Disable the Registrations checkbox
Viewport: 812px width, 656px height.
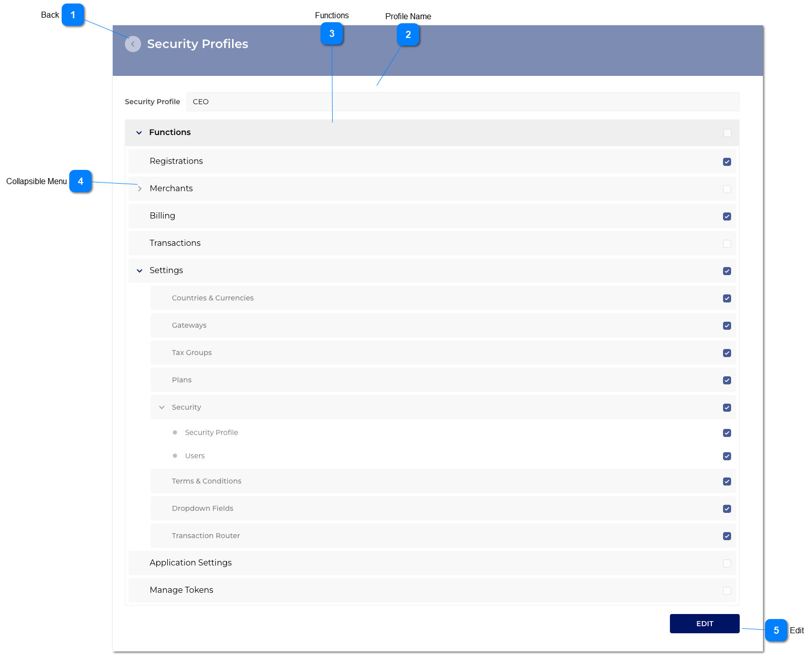(x=727, y=162)
